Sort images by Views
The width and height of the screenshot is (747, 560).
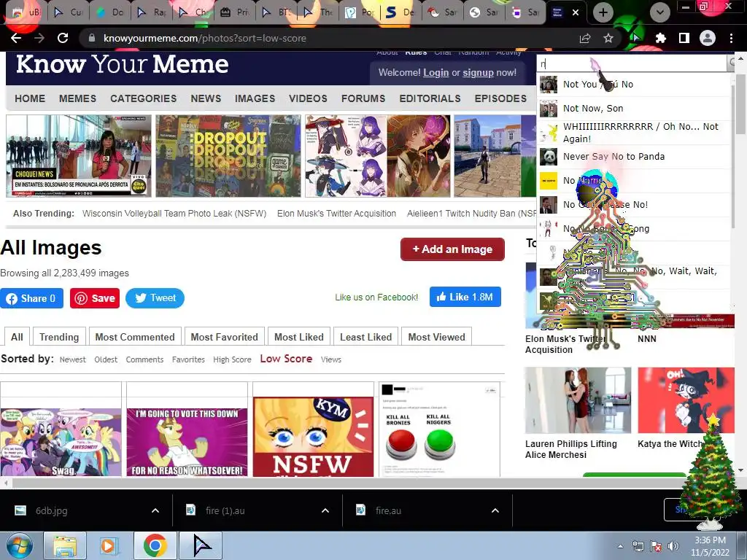(x=331, y=359)
